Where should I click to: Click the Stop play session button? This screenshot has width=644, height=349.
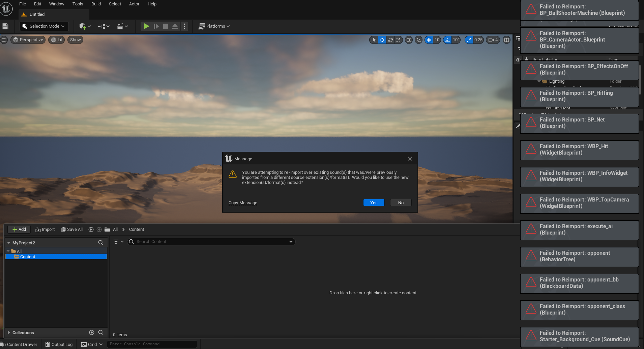[166, 26]
